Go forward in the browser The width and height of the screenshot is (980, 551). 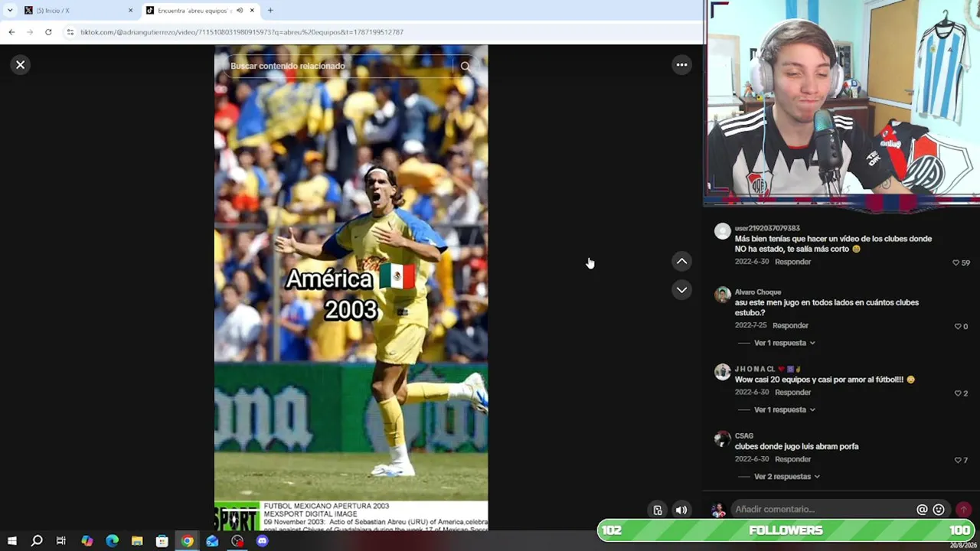tap(30, 32)
